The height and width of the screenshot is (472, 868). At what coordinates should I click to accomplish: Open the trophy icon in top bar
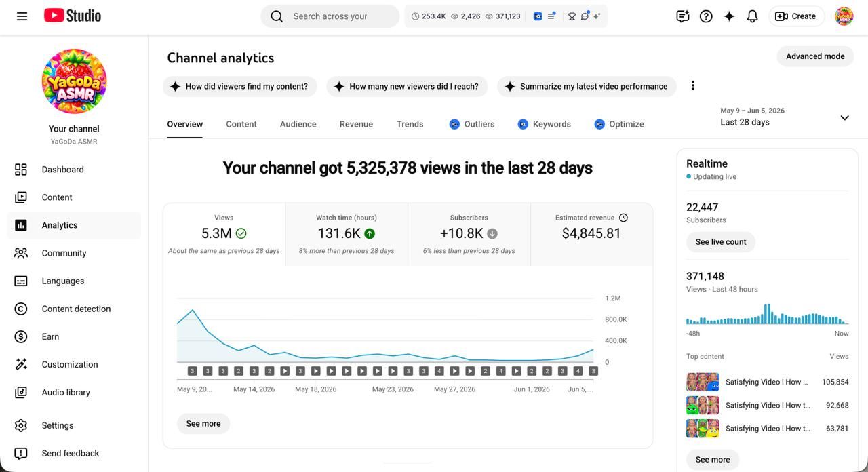pyautogui.click(x=572, y=16)
